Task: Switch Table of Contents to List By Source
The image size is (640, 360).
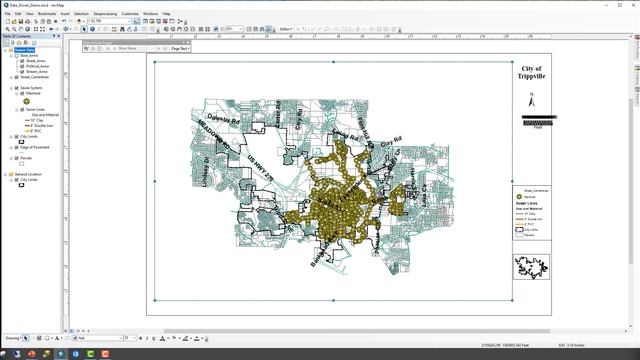Action: (12, 42)
